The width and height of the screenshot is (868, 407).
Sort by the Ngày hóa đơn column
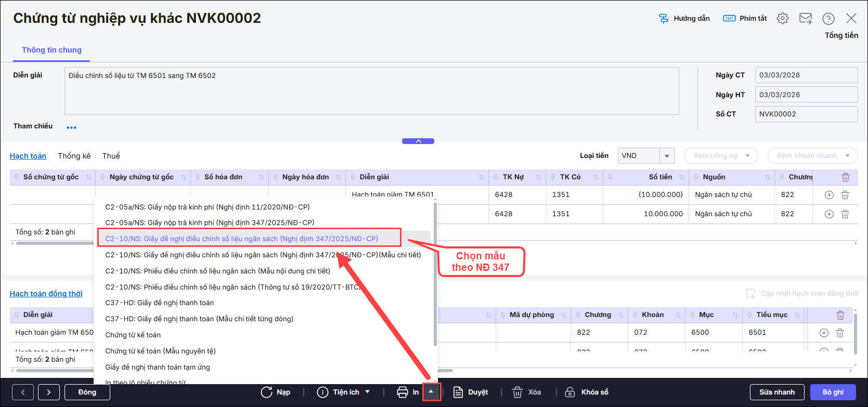point(339,177)
